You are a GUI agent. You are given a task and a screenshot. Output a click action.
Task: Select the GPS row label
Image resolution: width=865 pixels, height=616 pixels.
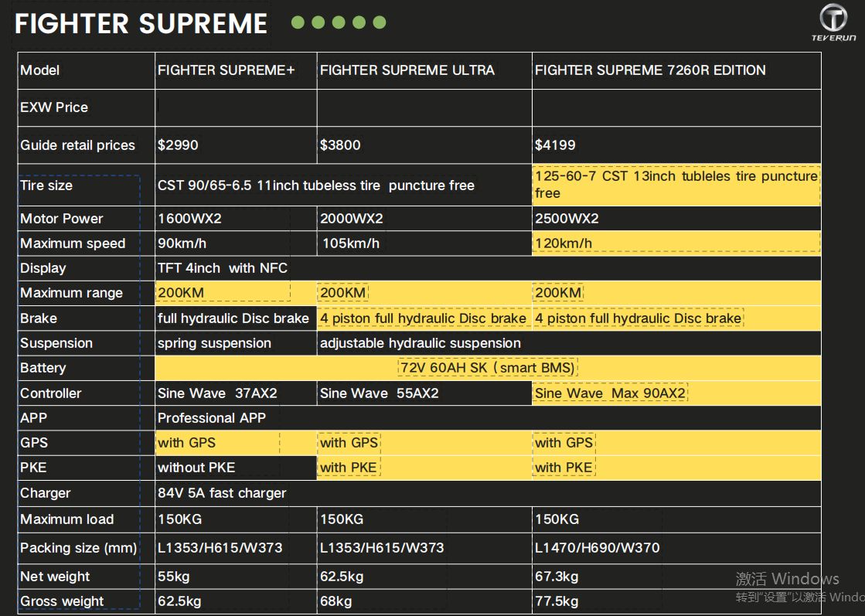34,443
